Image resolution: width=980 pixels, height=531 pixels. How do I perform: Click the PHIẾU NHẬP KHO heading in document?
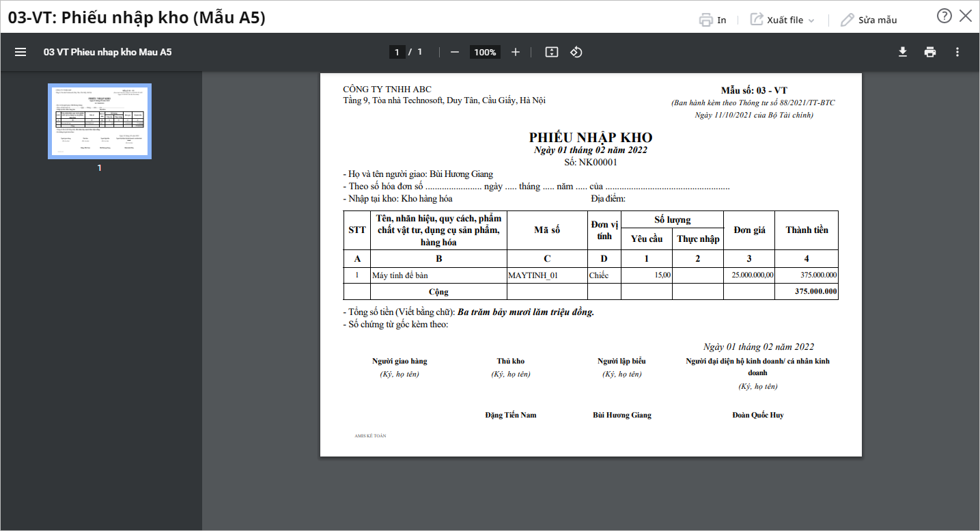pos(591,137)
